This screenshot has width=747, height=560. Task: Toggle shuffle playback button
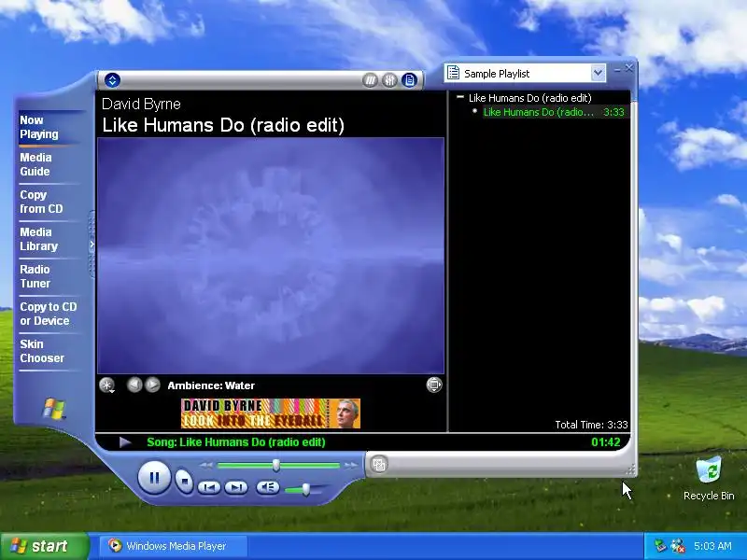(x=370, y=80)
